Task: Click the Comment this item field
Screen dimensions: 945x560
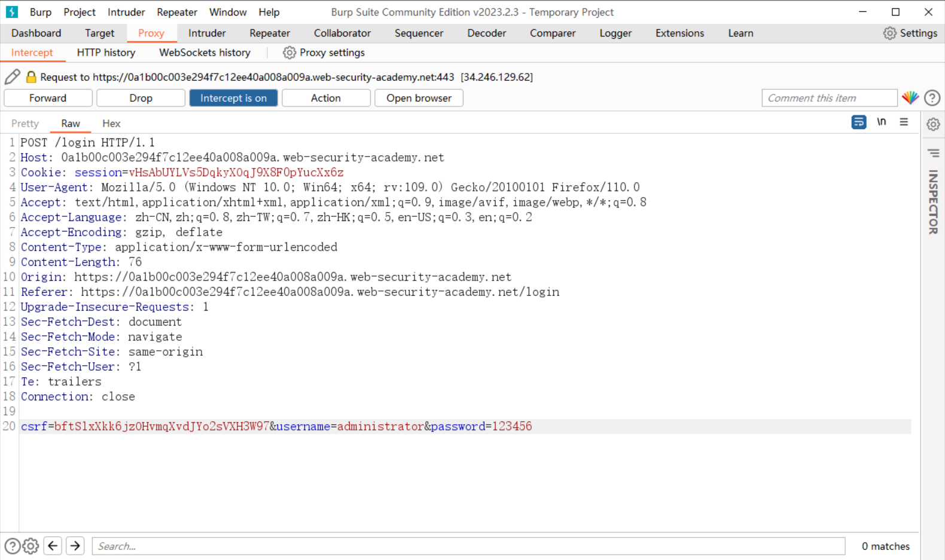Action: [x=829, y=98]
